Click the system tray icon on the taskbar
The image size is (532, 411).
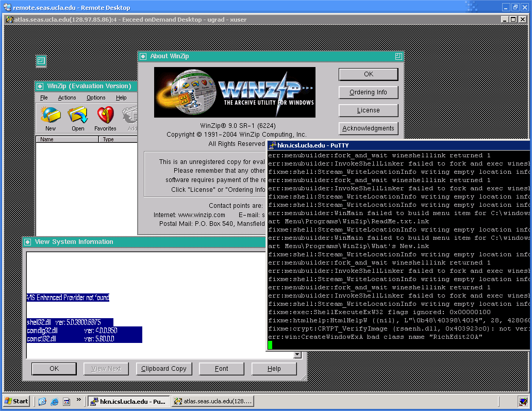point(523,402)
